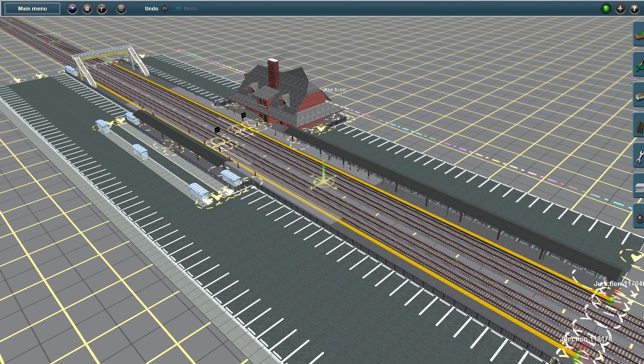Screen dimensions: 644x364
Task: Click the blue sphere icon in top bar
Action: tap(72, 9)
